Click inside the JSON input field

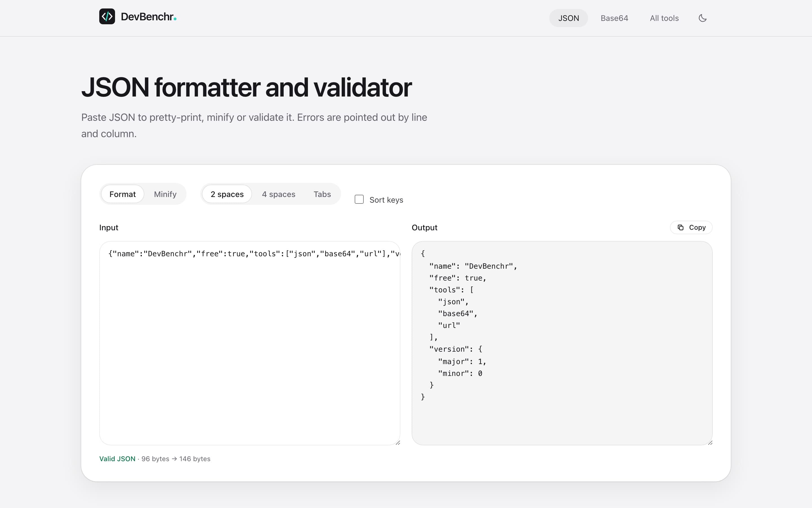click(250, 343)
